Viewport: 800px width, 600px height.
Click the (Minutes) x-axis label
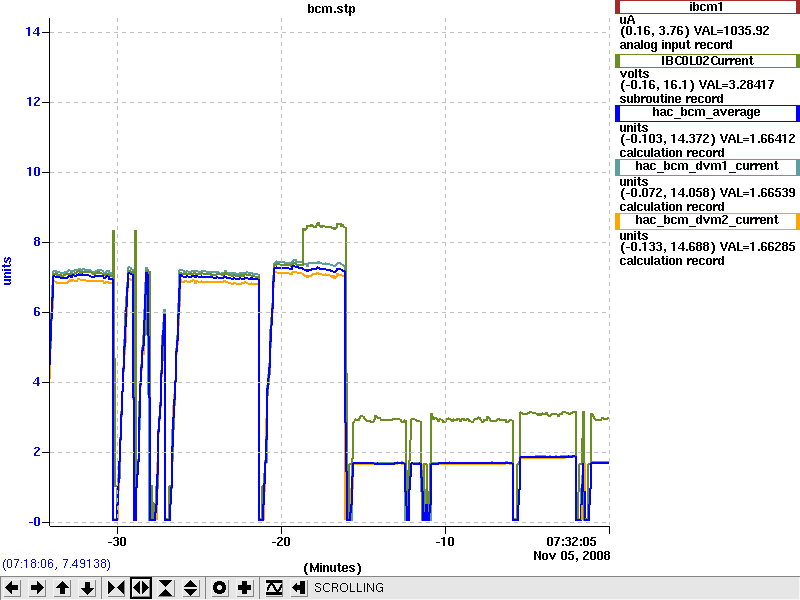pos(332,568)
